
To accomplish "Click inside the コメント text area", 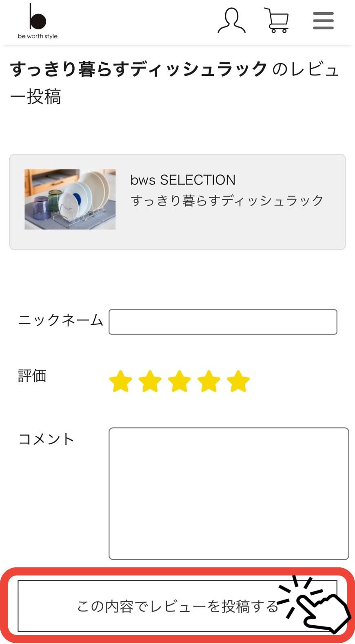I will (x=229, y=493).
